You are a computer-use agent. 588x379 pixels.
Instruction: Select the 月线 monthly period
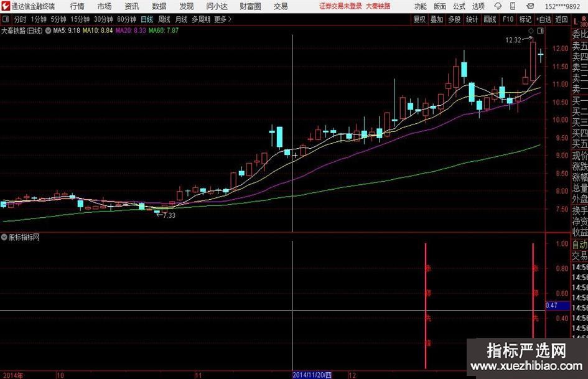(181, 19)
